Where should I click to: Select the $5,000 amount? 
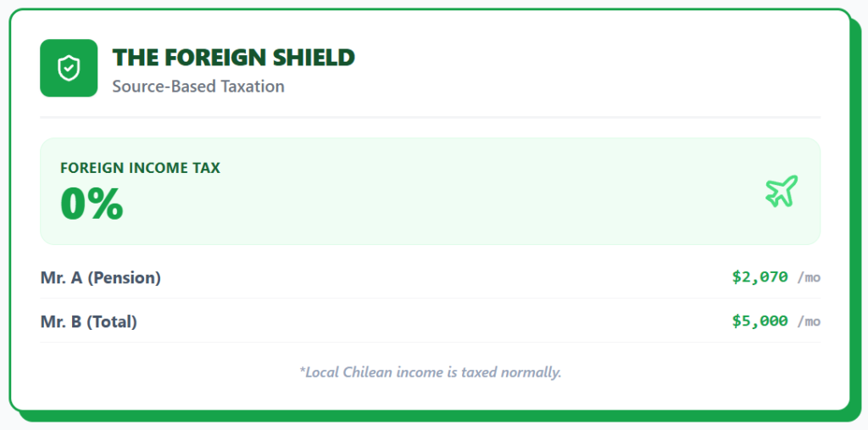click(759, 321)
